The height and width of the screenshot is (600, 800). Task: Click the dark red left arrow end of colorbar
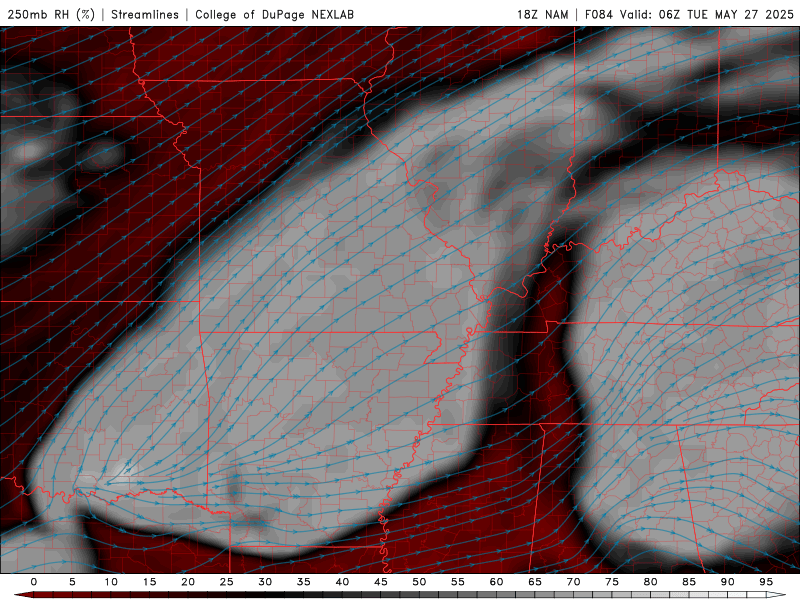(23, 595)
